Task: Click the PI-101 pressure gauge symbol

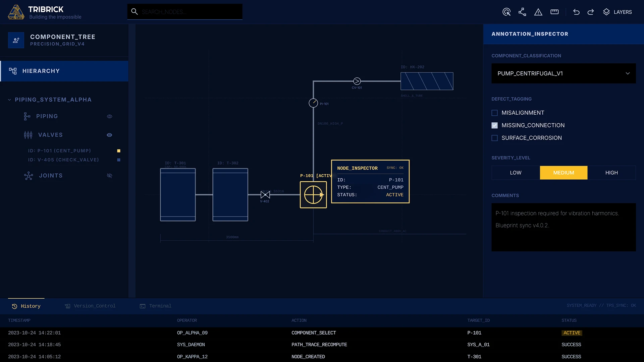Action: pos(313,103)
